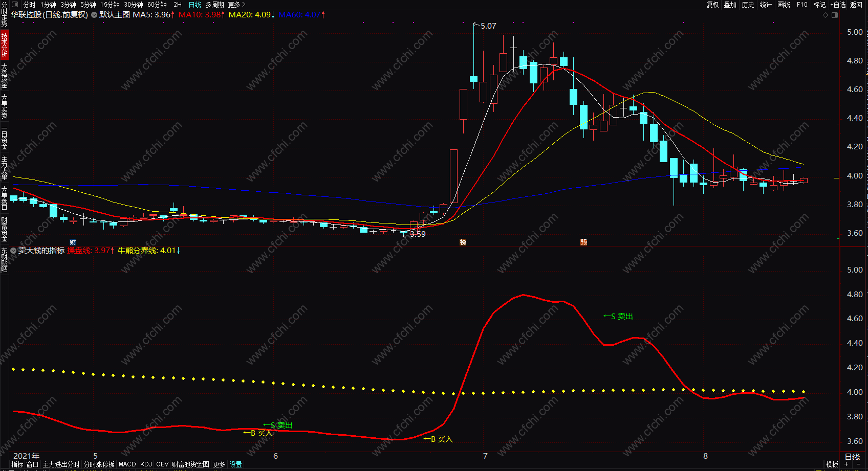The image size is (868, 471).
Task: Select the MACD indicator tab
Action: 127,464
